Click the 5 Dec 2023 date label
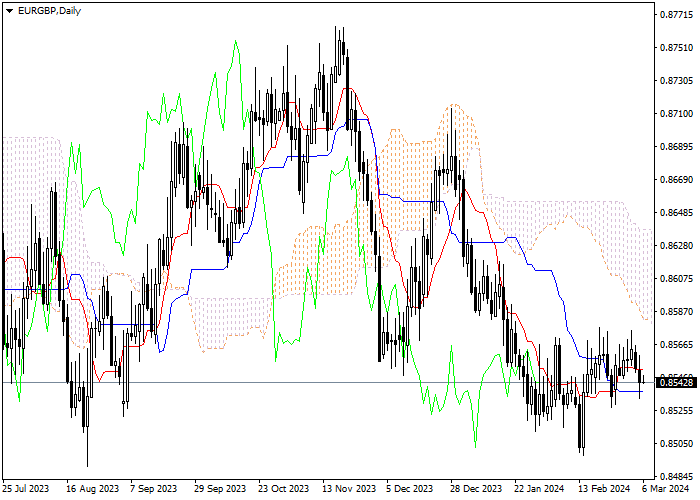 pyautogui.click(x=410, y=489)
